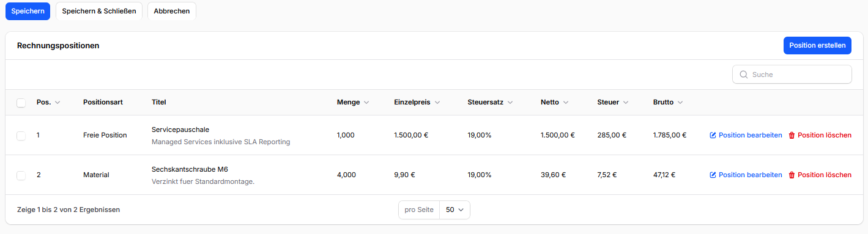This screenshot has width=868, height=234.
Task: Cancel with the Abbrechen button
Action: tap(172, 11)
